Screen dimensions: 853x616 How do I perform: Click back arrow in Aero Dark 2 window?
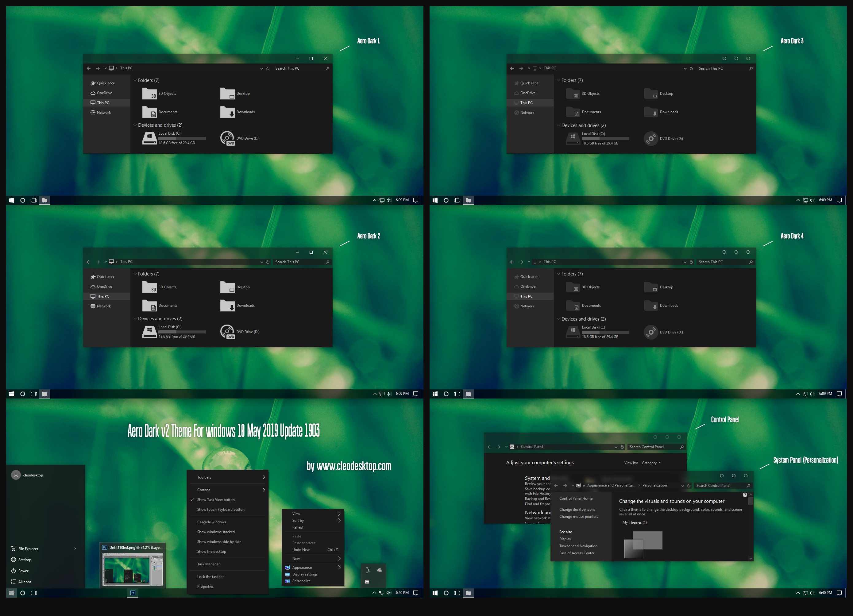click(x=89, y=262)
